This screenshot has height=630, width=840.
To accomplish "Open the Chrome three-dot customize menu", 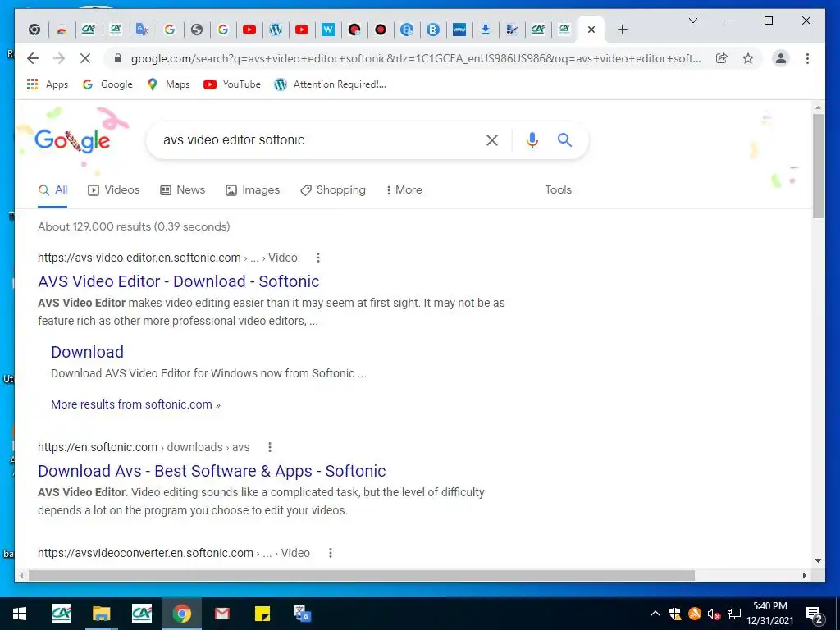I will point(807,58).
